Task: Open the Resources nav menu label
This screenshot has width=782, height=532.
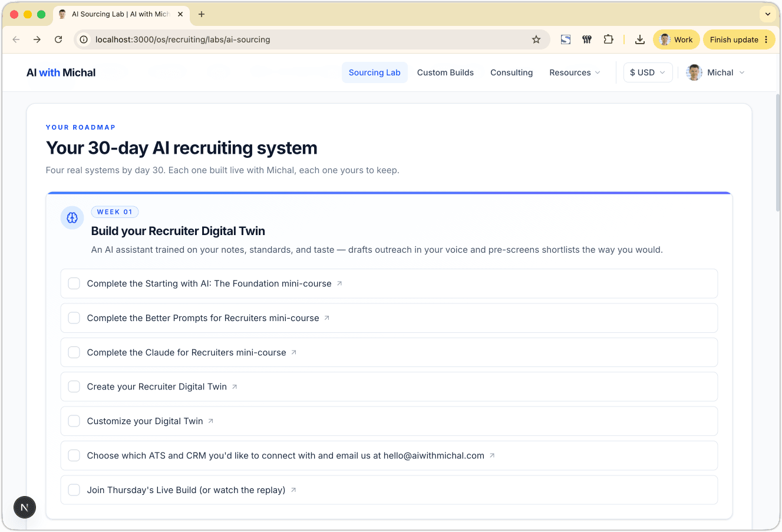Action: tap(570, 72)
